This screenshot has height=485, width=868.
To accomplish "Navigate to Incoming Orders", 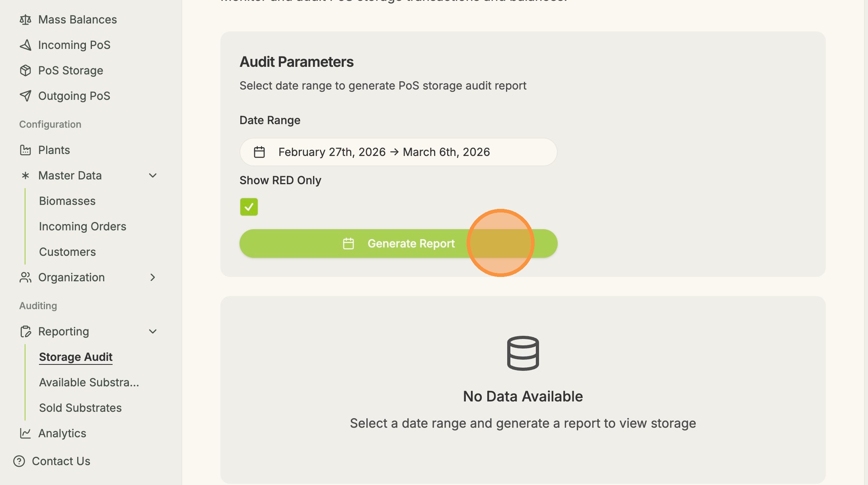I will 83,226.
